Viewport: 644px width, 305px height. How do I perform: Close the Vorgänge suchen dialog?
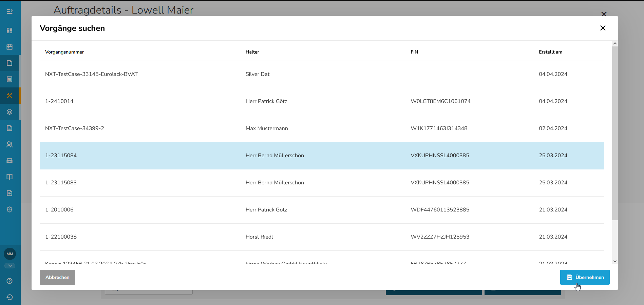coord(603,28)
